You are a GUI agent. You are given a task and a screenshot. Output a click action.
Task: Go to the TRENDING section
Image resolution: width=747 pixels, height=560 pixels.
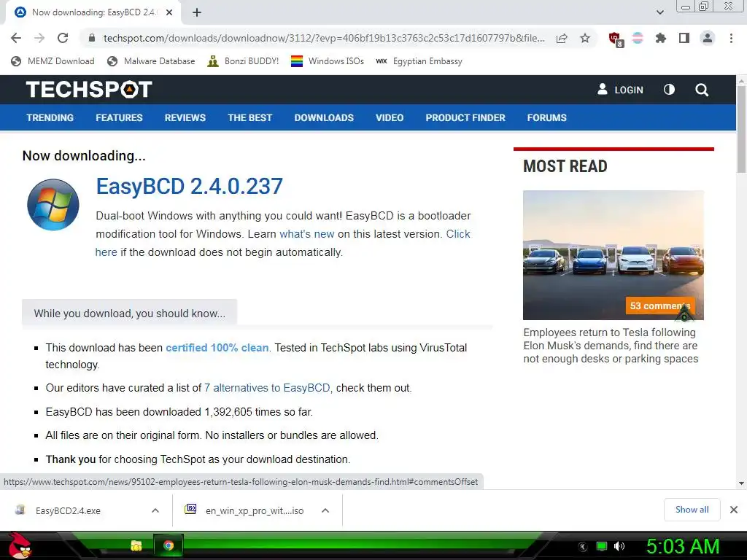50,117
